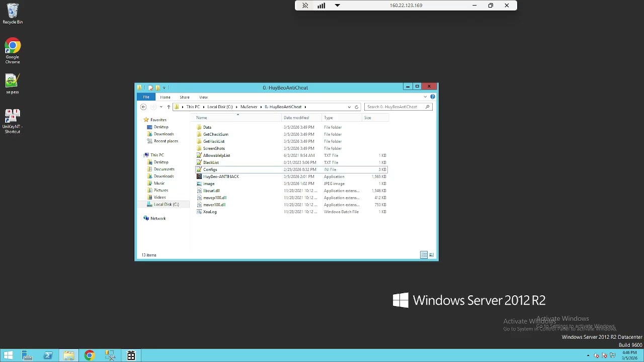Select the GetHackList folder
The image size is (644, 362).
[x=213, y=141]
